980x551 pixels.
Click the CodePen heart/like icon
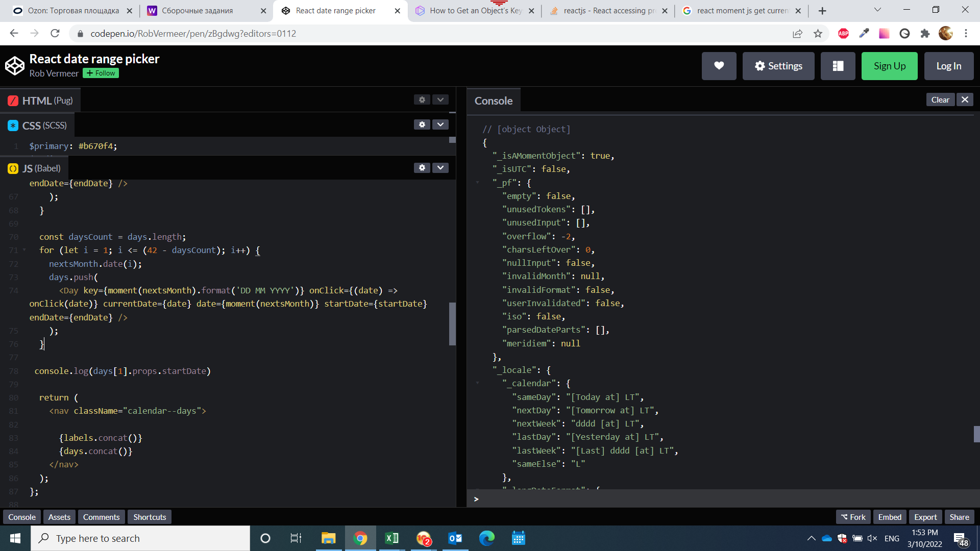click(x=719, y=65)
